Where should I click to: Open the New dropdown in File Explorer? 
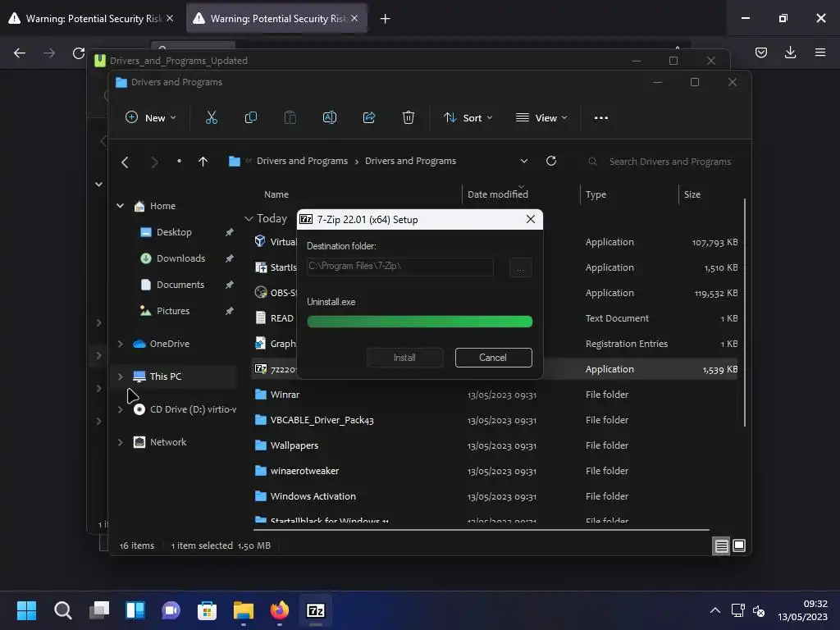[x=151, y=118]
